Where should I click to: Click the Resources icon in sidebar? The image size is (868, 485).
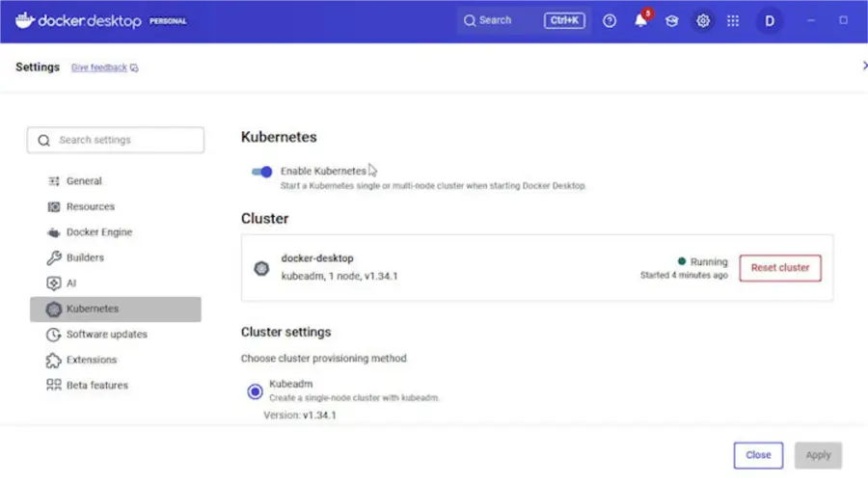(x=54, y=206)
